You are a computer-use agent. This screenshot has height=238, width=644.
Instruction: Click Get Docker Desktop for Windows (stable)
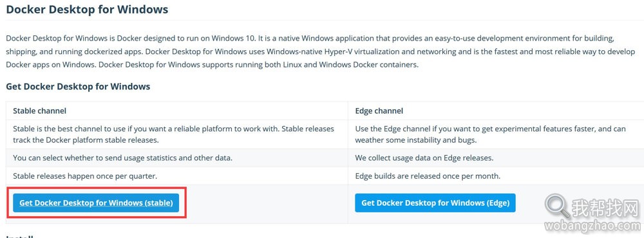point(96,203)
